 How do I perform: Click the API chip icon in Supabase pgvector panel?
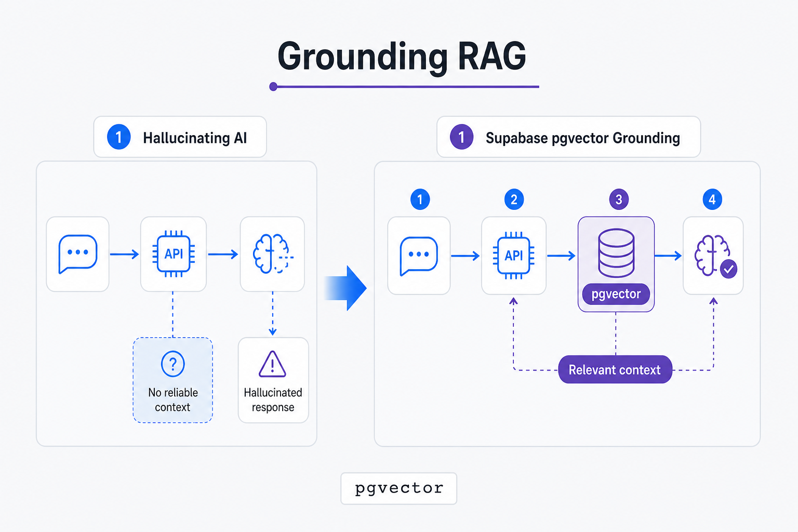[514, 256]
